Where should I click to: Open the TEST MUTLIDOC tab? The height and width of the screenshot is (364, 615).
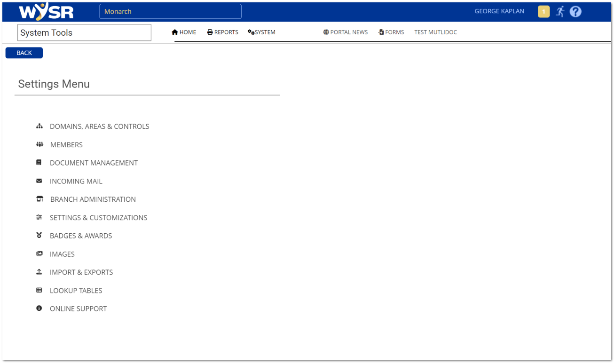tap(435, 32)
